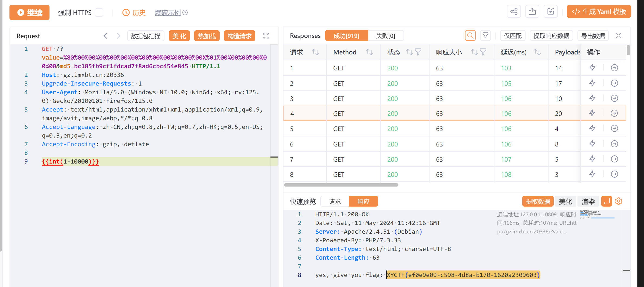644x287 pixels.
Task: Click lightning action icon in row 5
Action: [592, 128]
